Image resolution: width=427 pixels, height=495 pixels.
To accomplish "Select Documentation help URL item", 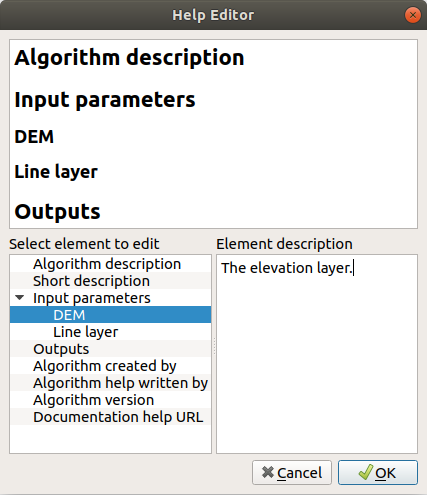I will click(x=110, y=417).
